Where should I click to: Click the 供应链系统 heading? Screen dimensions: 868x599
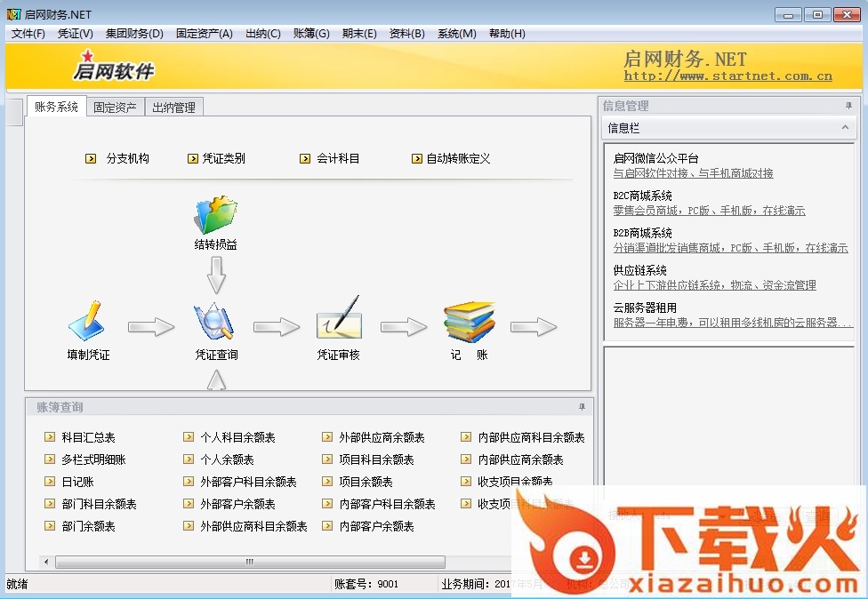tap(640, 270)
